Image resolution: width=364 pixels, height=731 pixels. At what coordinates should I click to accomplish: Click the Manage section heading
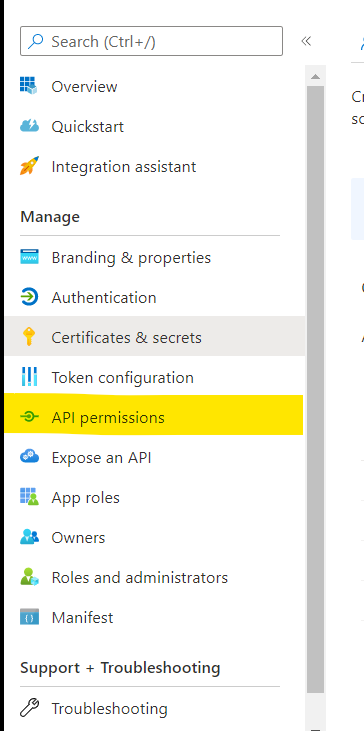point(50,217)
